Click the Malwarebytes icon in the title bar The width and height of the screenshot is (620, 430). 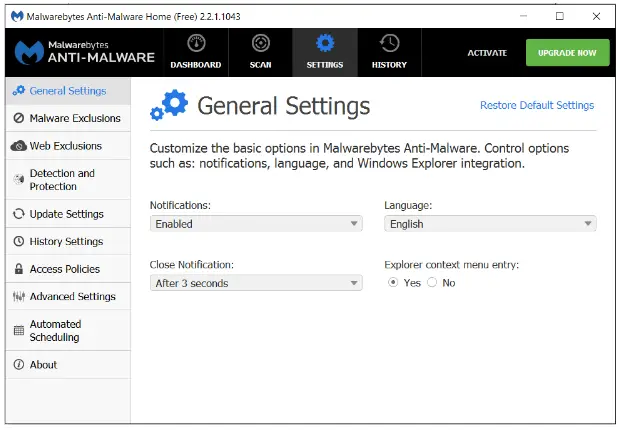tap(17, 16)
